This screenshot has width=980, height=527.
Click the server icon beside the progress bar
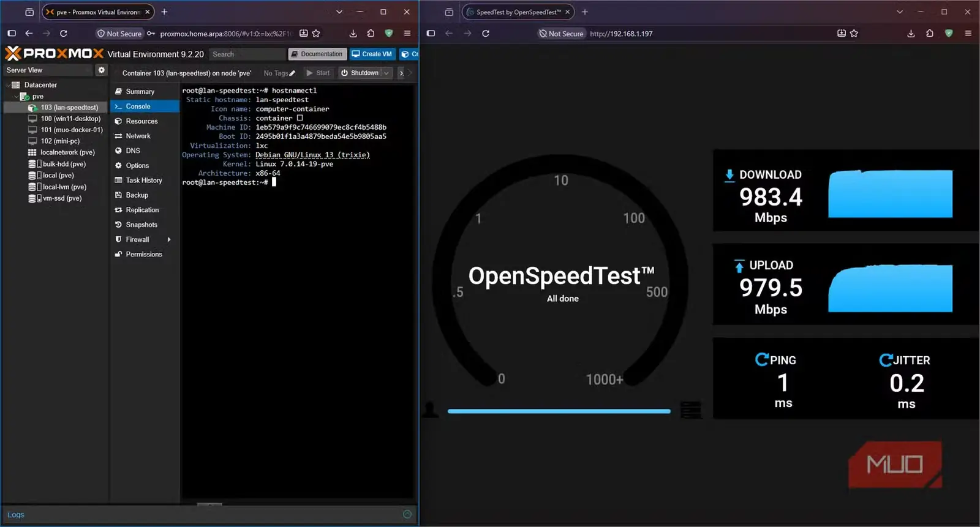click(x=691, y=409)
